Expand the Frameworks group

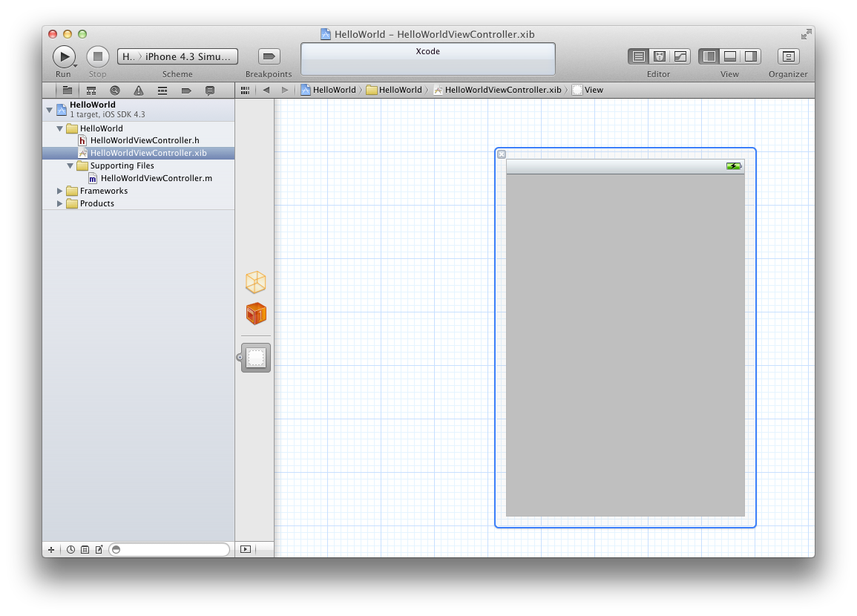click(60, 190)
